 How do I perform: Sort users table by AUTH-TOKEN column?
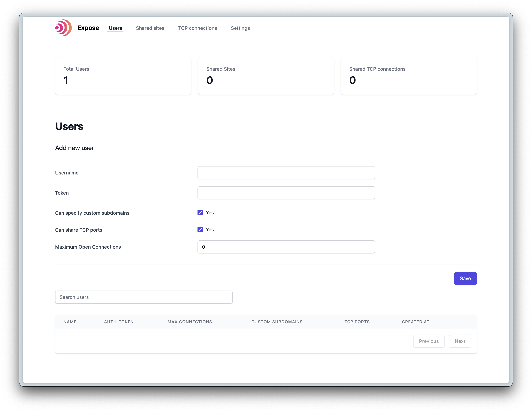point(119,321)
